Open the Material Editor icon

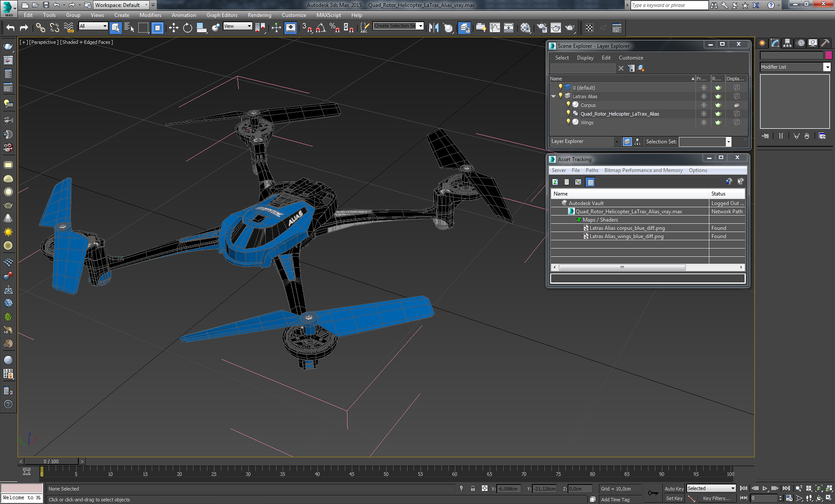pyautogui.click(x=525, y=28)
